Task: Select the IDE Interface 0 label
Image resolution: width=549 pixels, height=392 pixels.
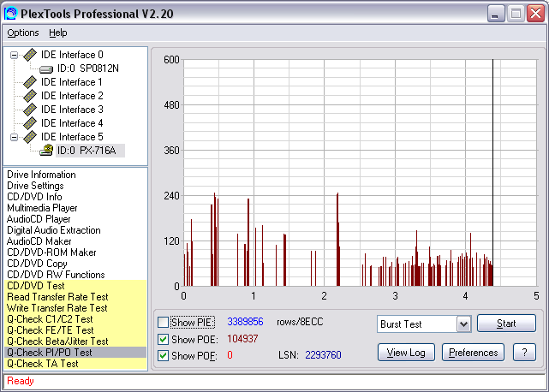Action: [72, 55]
